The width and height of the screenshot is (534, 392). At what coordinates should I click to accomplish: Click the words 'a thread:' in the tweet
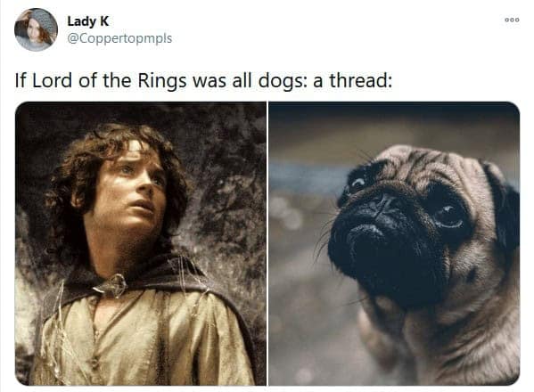point(352,81)
